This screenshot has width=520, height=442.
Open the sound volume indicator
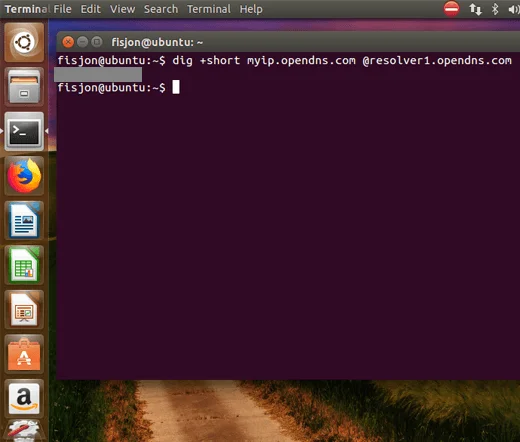tap(514, 9)
